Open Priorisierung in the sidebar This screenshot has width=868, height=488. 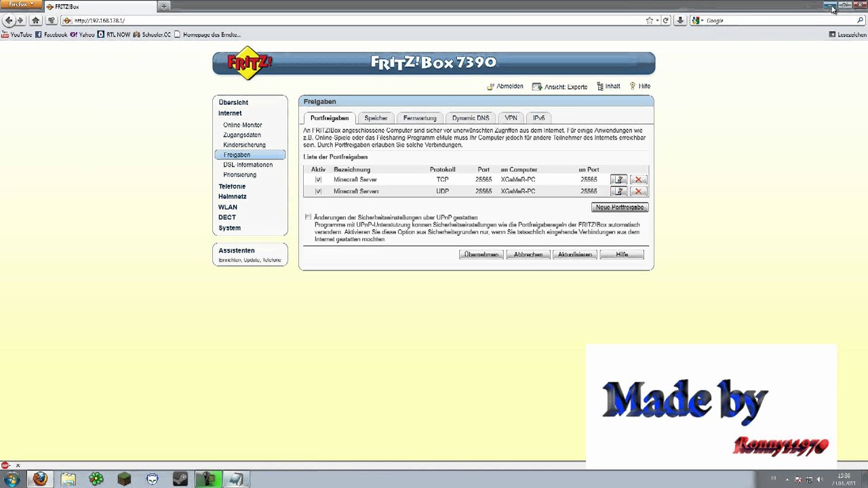pyautogui.click(x=240, y=175)
